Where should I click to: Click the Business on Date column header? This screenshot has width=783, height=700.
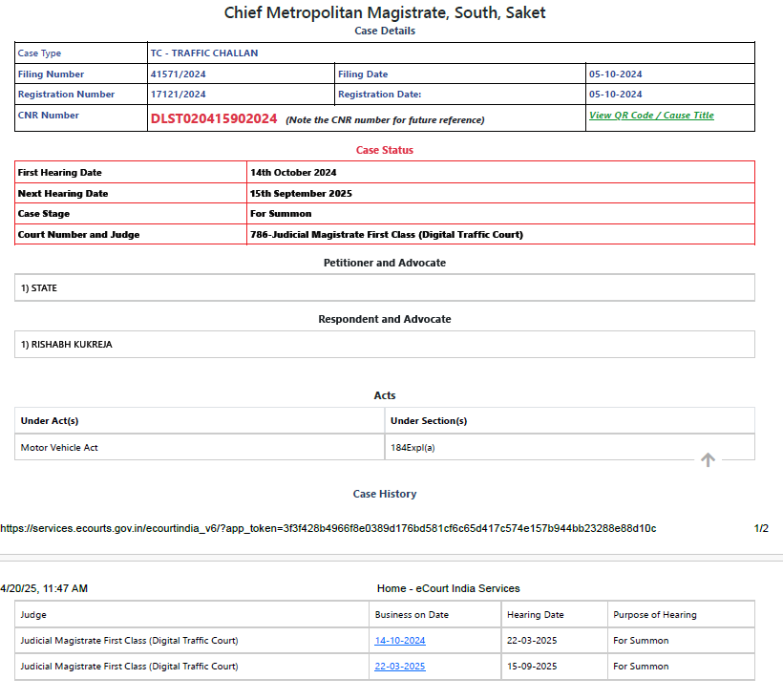point(412,615)
